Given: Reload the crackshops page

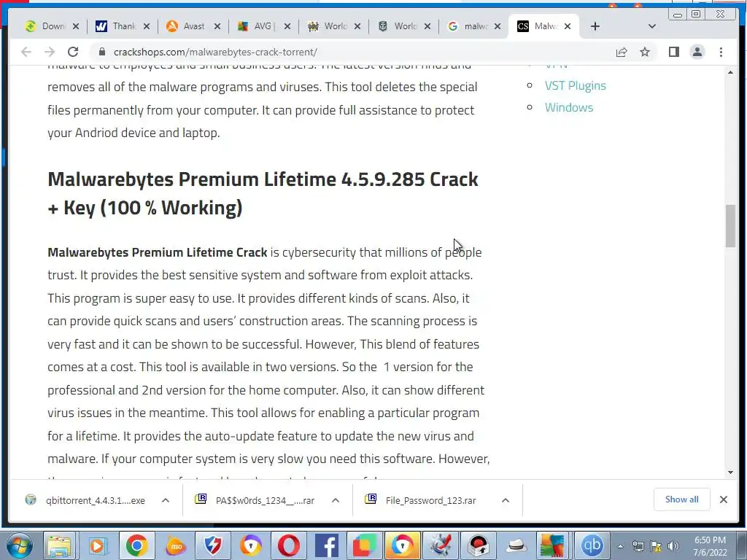Looking at the screenshot, I should pos(73,52).
